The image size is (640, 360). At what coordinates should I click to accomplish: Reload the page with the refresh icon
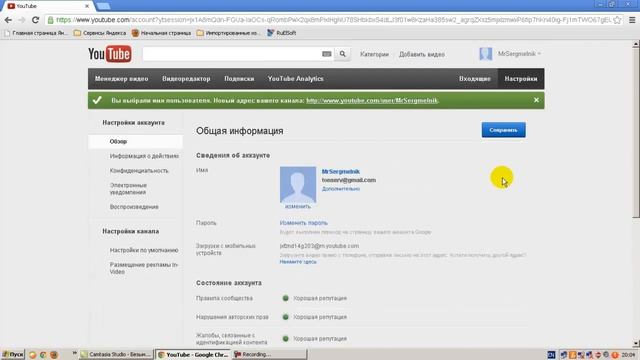click(x=36, y=20)
